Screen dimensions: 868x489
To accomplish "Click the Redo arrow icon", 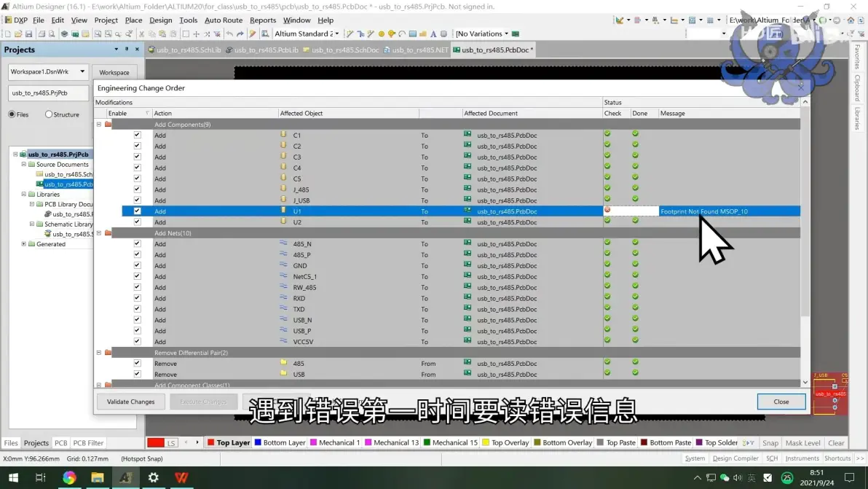I will click(240, 34).
